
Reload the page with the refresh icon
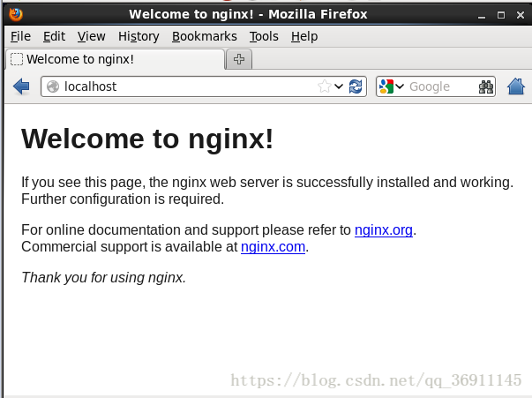point(356,86)
